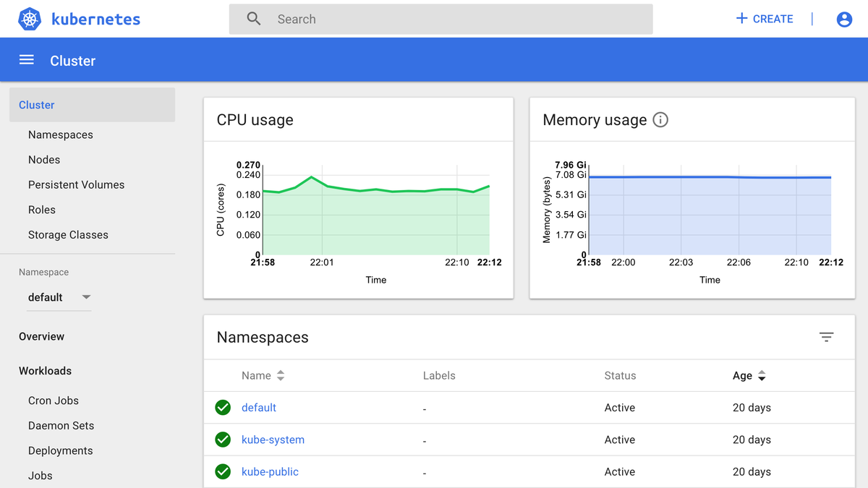Click the CPU usage peak on the graph
Image resolution: width=868 pixels, height=488 pixels.
tap(311, 176)
